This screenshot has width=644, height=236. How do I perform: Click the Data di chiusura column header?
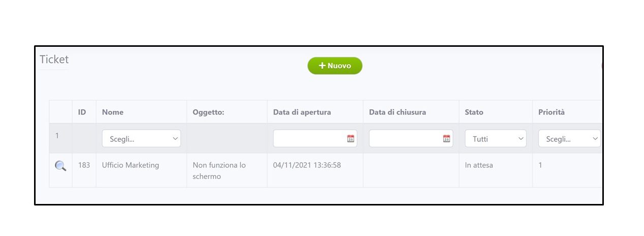pyautogui.click(x=397, y=112)
